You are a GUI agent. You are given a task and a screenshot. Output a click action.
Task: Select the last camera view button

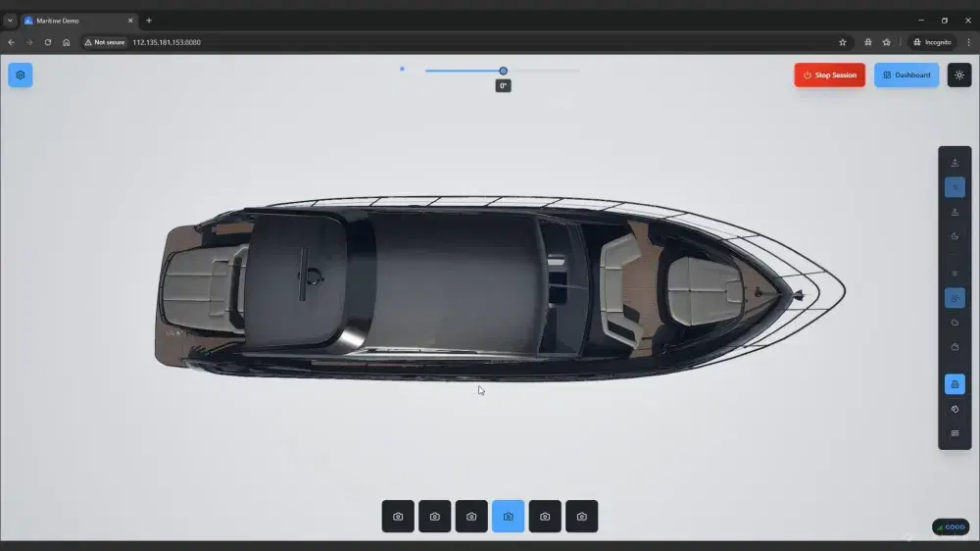pyautogui.click(x=582, y=517)
